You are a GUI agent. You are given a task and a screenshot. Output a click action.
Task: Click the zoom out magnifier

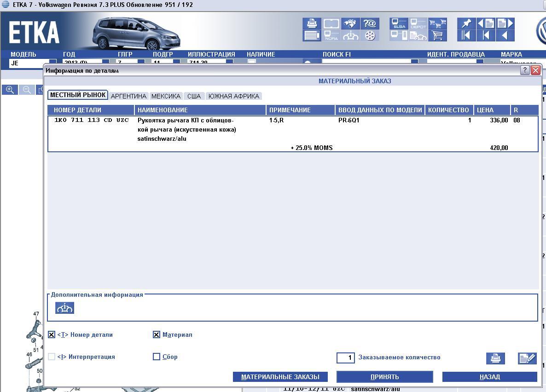coord(27,90)
